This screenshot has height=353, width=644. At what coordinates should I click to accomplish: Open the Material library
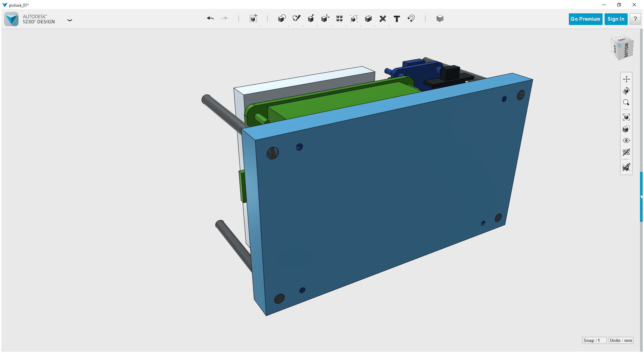tap(440, 19)
